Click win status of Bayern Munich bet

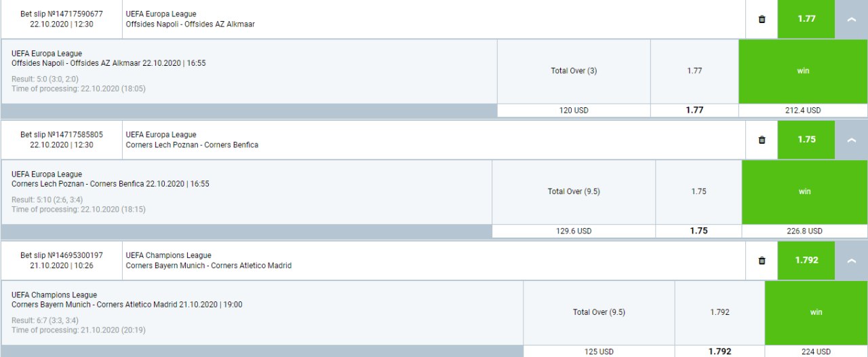coord(816,312)
